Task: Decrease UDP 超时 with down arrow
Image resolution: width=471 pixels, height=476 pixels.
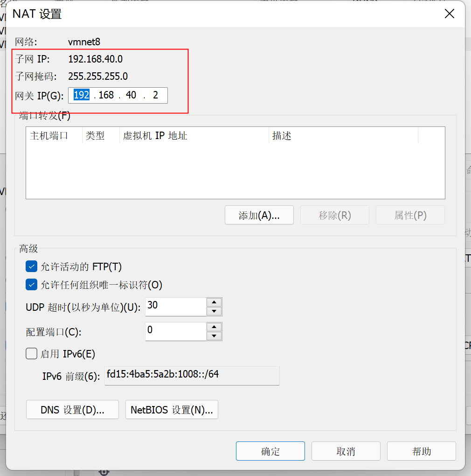Action: (x=214, y=311)
